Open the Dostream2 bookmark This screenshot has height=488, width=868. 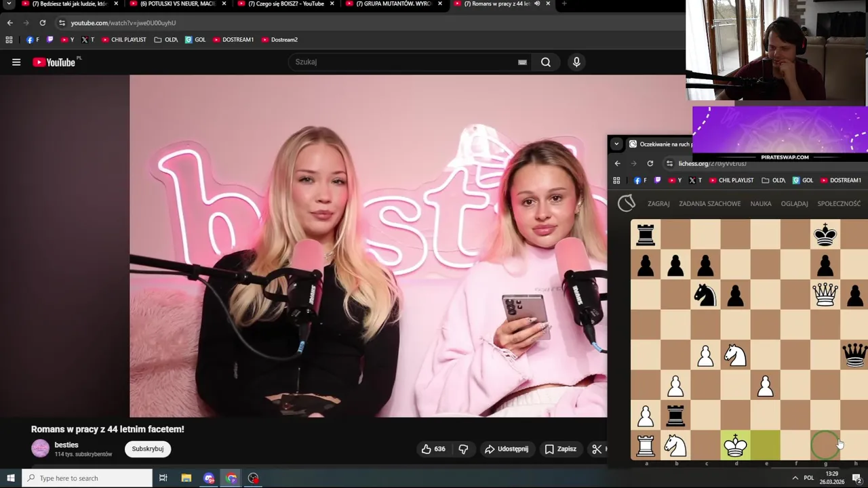tap(279, 40)
